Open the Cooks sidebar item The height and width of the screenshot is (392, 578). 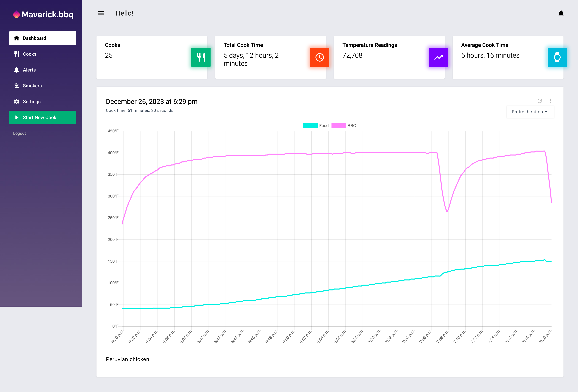30,54
